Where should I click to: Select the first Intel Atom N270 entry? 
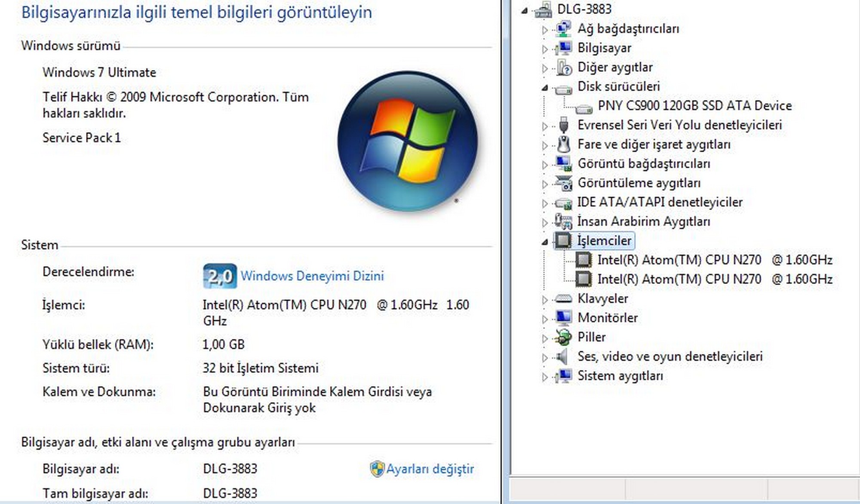[715, 260]
